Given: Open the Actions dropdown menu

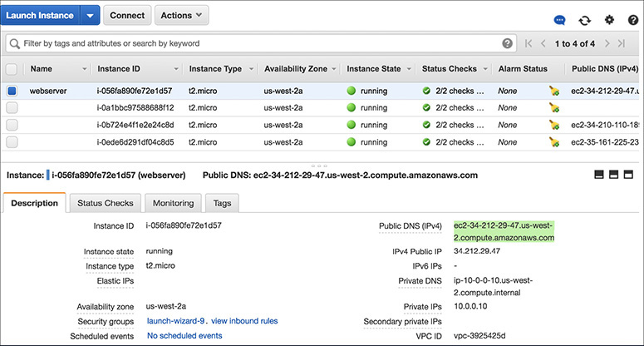Looking at the screenshot, I should (181, 15).
